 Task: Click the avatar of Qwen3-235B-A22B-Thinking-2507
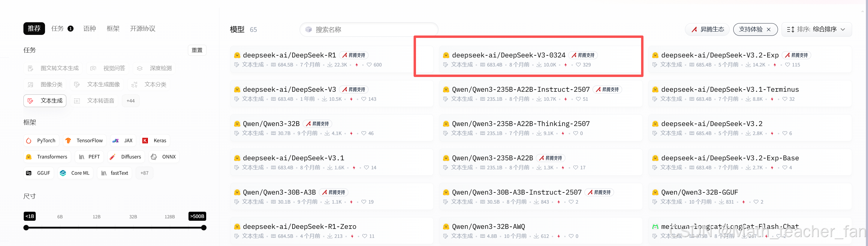[446, 124]
